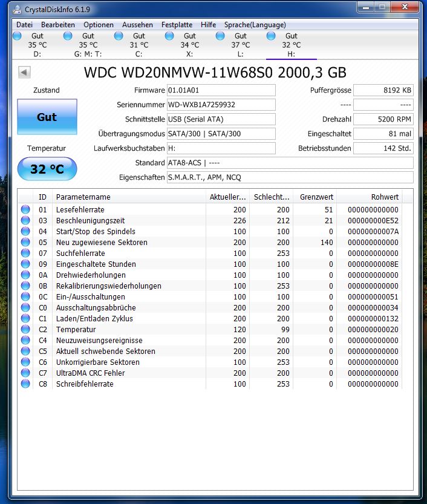This screenshot has width=427, height=504.
Task: Open the Sprache(Language) menu
Action: point(255,25)
